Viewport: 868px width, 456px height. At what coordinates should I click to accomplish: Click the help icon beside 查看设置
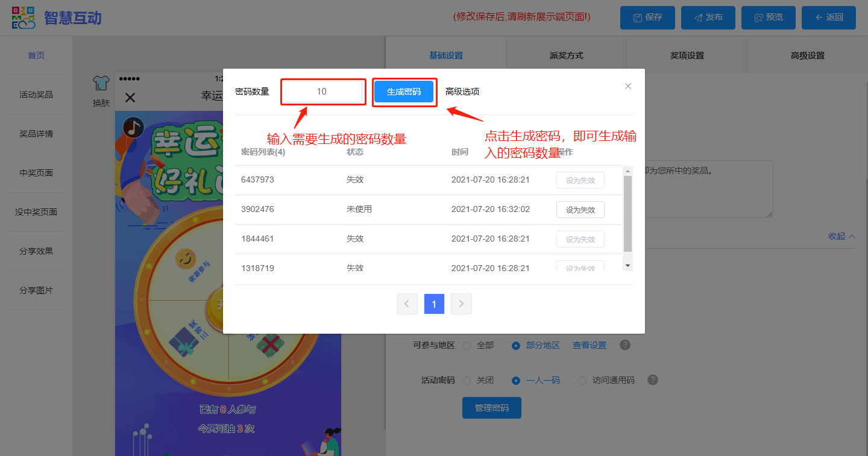click(625, 345)
